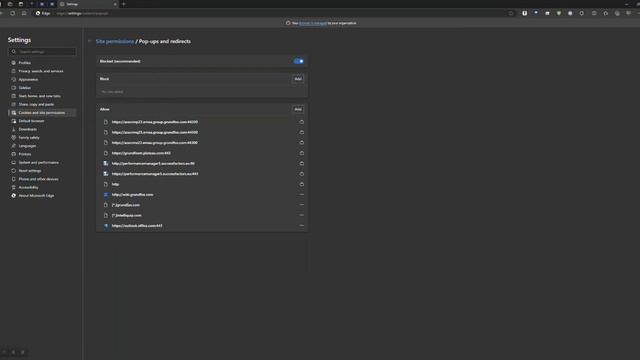Open Reset settings section

coord(30,171)
